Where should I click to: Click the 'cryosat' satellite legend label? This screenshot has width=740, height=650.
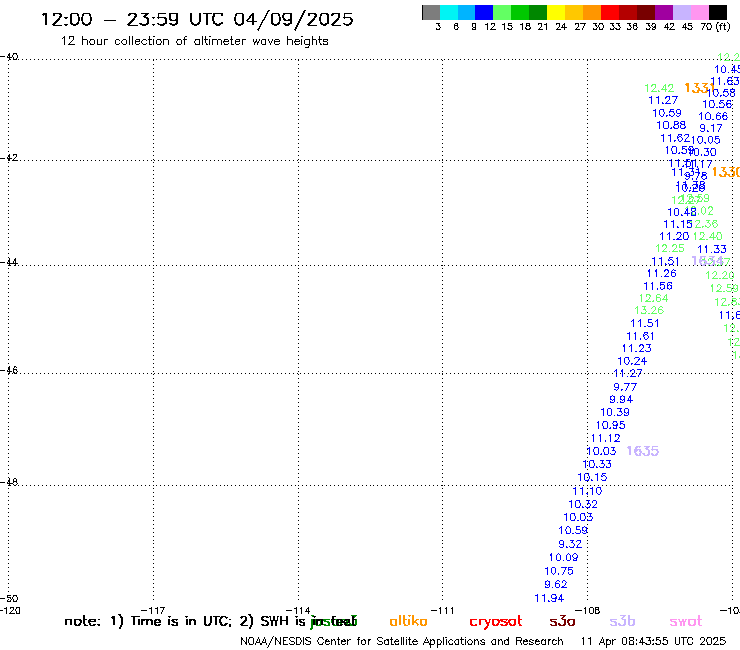(x=496, y=622)
